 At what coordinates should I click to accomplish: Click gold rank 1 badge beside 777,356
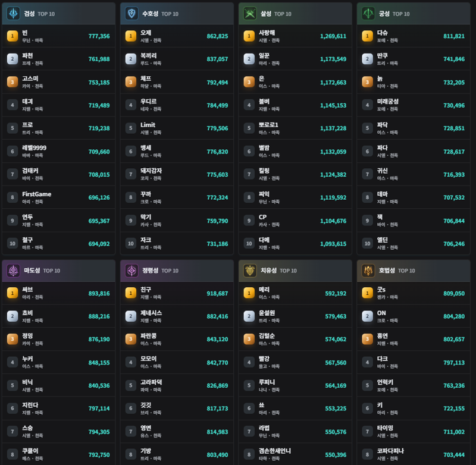tap(12, 36)
